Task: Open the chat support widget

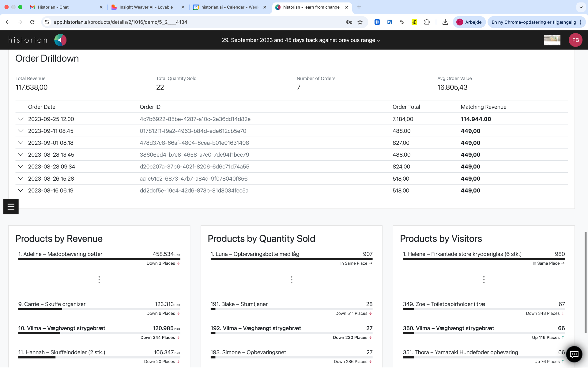Action: 574,354
